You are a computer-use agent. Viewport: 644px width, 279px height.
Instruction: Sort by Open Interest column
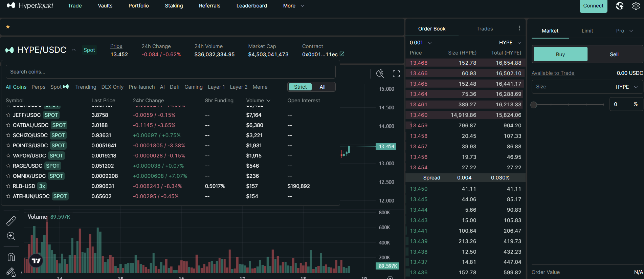[304, 101]
